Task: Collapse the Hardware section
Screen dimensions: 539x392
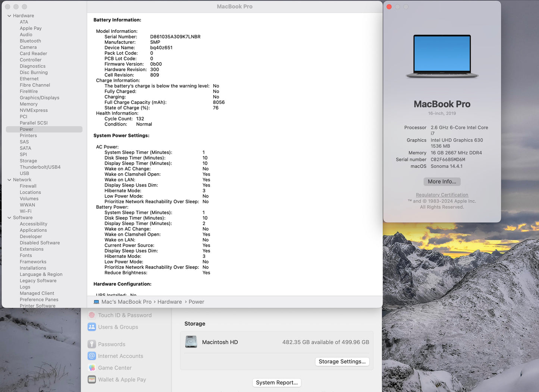Action: (x=9, y=15)
